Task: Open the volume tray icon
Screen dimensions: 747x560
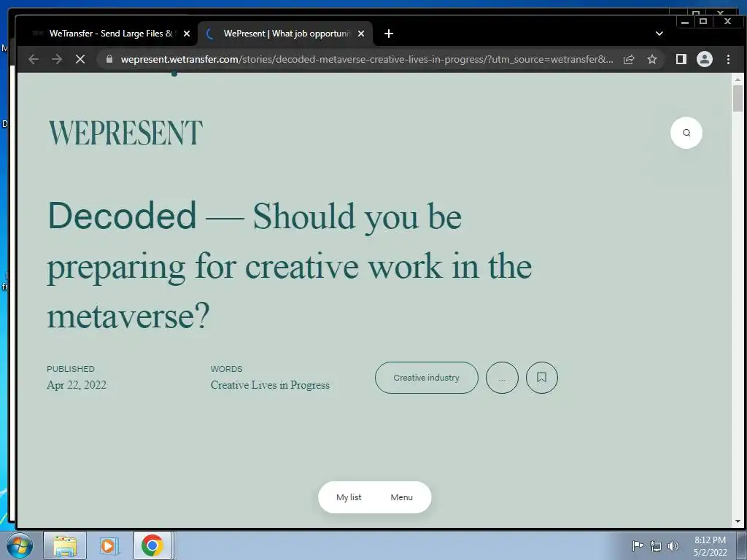Action: coord(673,546)
